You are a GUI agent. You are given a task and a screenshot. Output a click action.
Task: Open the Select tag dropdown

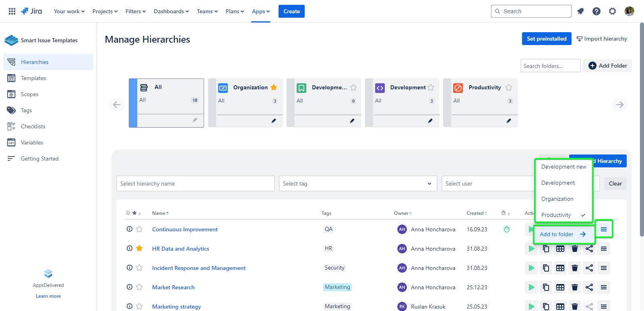tap(358, 183)
